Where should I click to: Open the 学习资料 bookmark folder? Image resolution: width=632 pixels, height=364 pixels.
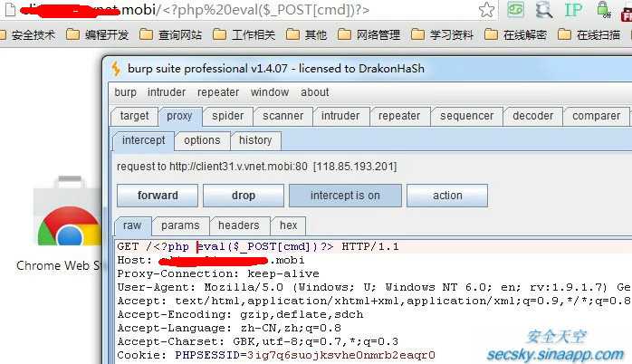(x=442, y=35)
